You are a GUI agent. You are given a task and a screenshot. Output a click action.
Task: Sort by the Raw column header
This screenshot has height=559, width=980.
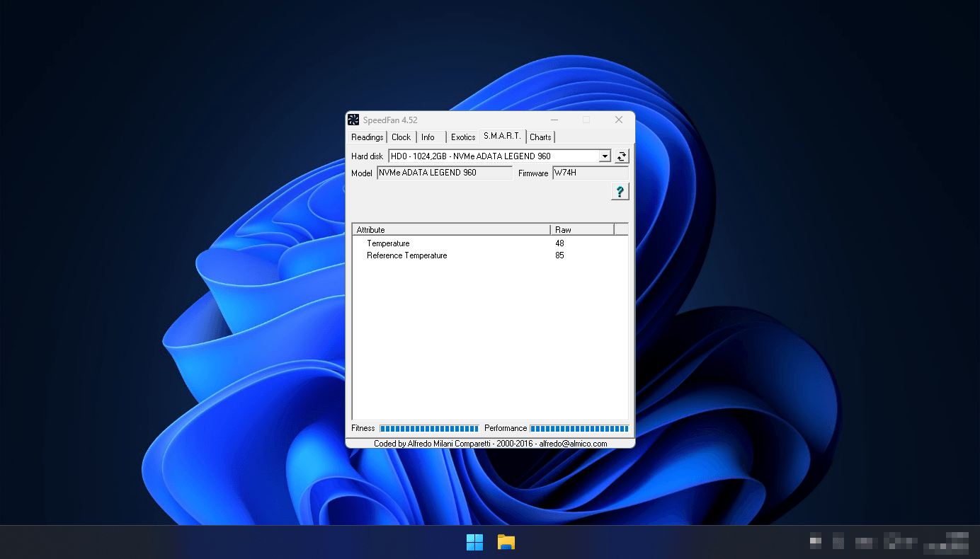[582, 230]
